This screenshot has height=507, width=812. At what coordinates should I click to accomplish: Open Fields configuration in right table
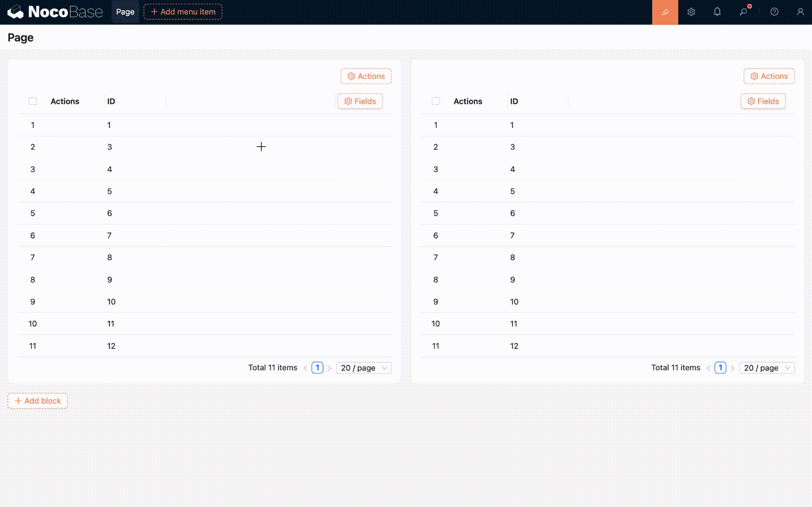coord(763,101)
